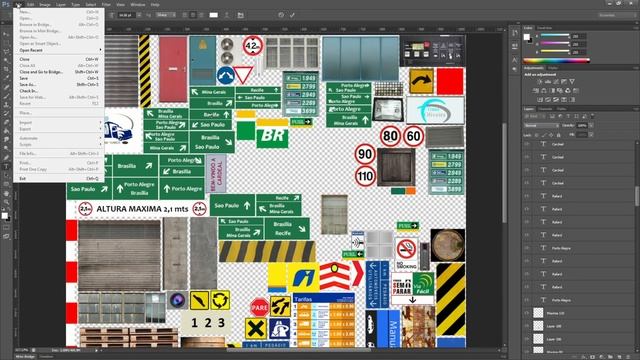
Task: Toggle lock position
Action: pyautogui.click(x=551, y=135)
